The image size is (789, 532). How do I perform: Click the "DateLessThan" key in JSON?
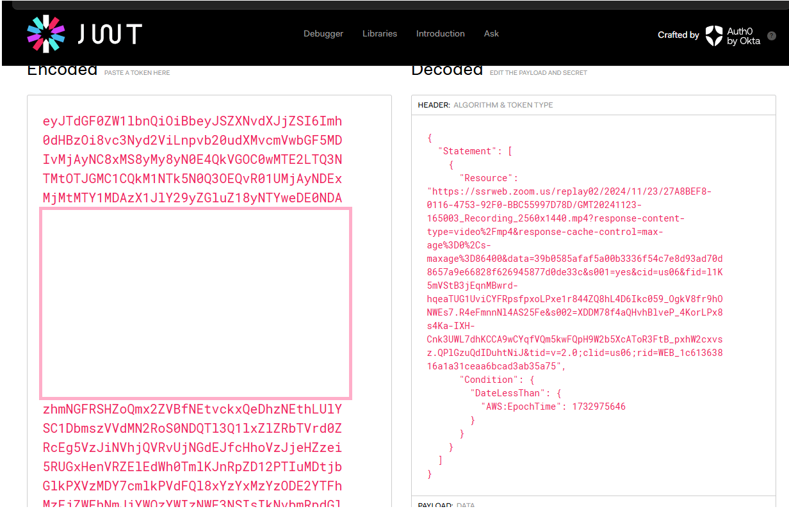(507, 393)
